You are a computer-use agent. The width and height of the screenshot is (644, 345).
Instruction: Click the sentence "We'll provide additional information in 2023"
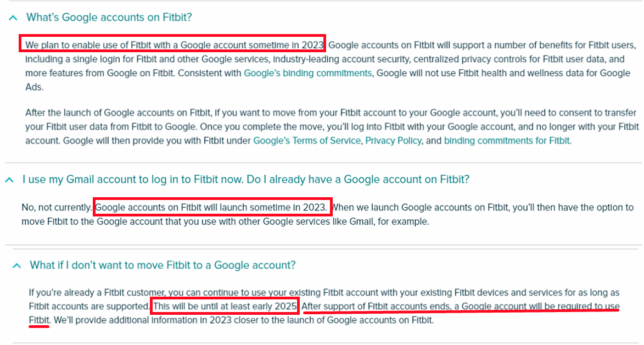(244, 320)
